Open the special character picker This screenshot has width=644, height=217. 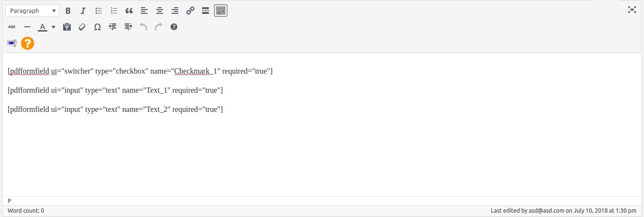(97, 27)
